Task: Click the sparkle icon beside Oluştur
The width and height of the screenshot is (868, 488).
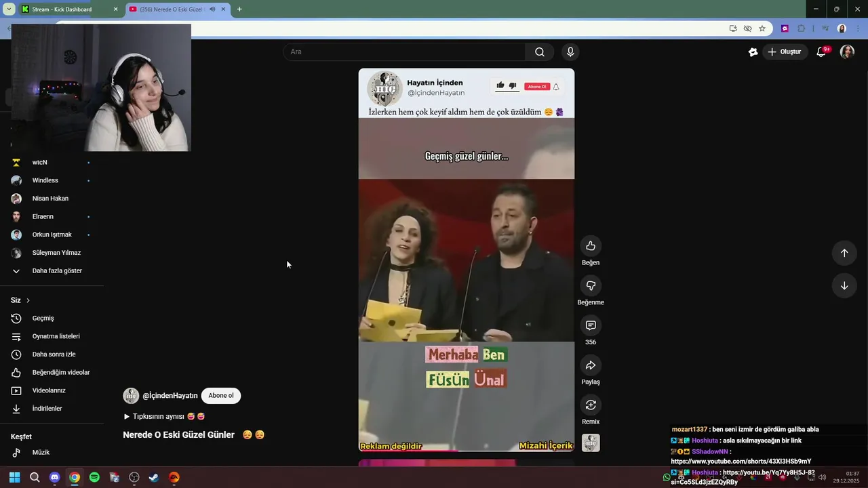Action: pyautogui.click(x=753, y=52)
